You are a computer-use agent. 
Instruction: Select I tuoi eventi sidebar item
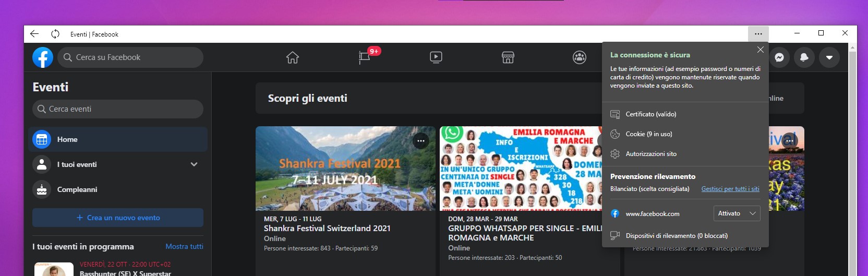pyautogui.click(x=118, y=164)
